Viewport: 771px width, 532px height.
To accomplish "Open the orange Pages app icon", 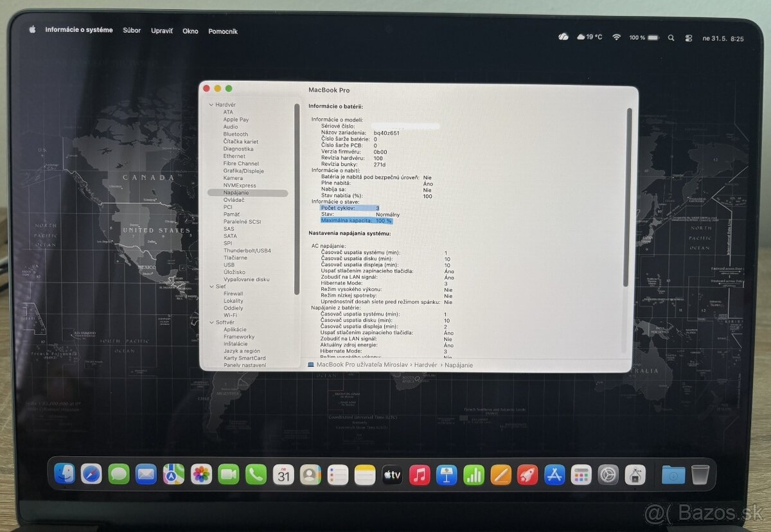I will point(501,474).
